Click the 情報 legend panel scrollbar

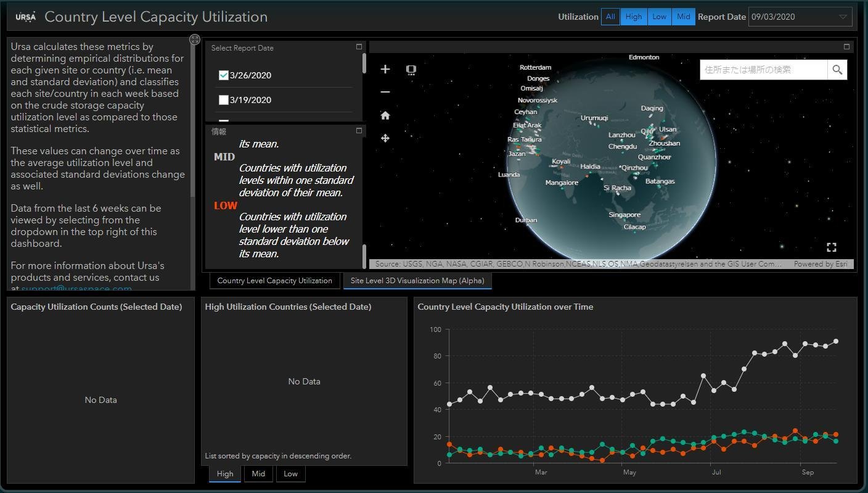pyautogui.click(x=364, y=255)
